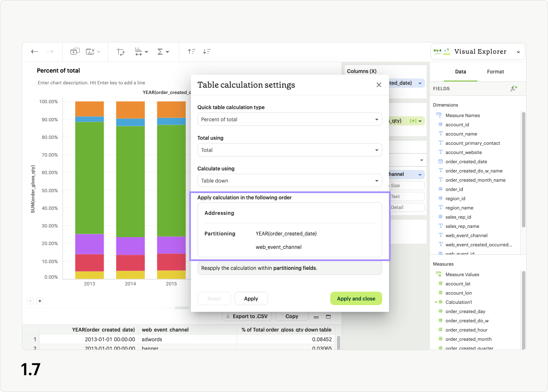Select account_id field
The height and width of the screenshot is (392, 548).
[457, 125]
